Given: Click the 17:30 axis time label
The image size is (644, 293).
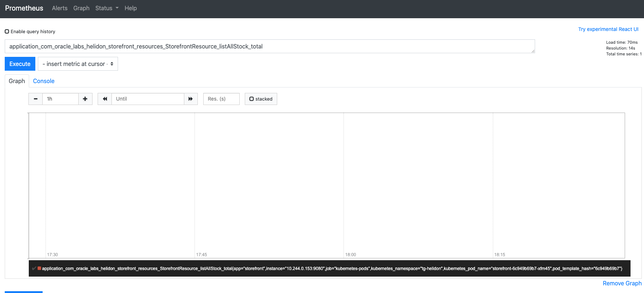Looking at the screenshot, I should (x=52, y=255).
